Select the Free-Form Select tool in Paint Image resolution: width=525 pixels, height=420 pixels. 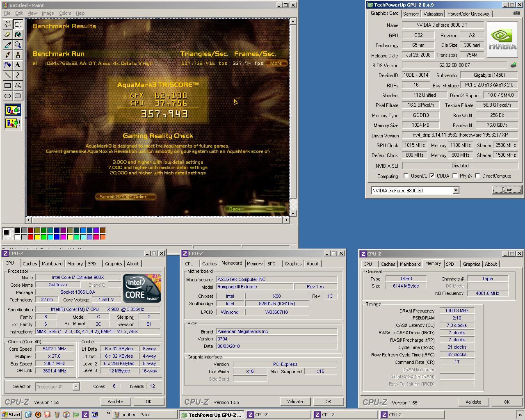[x=8, y=24]
